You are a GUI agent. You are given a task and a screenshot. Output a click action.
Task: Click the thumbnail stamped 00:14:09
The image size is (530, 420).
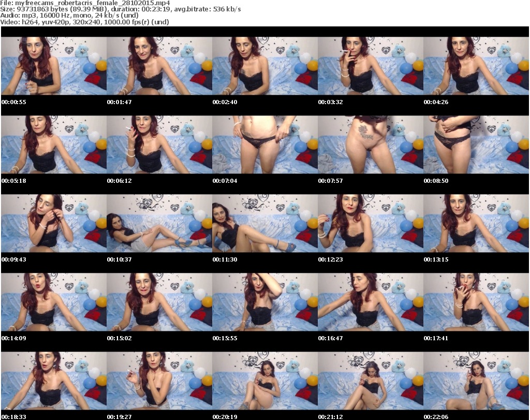coord(54,302)
